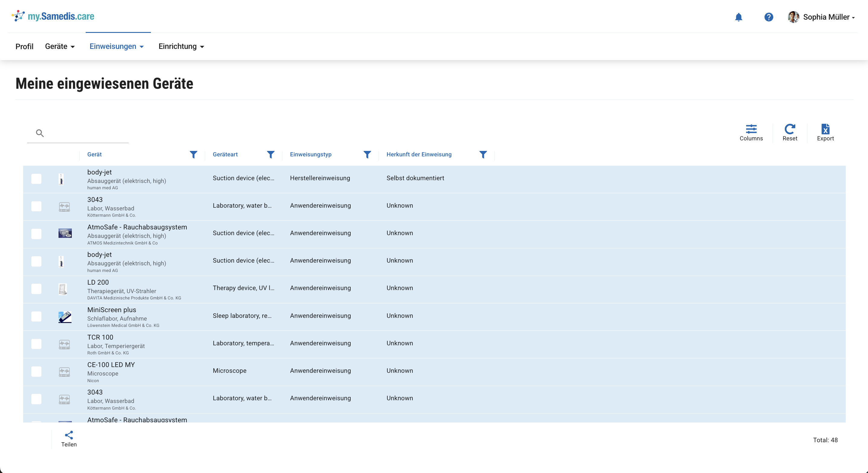Filter the Herkunft der Einweisung column

[x=482, y=155]
